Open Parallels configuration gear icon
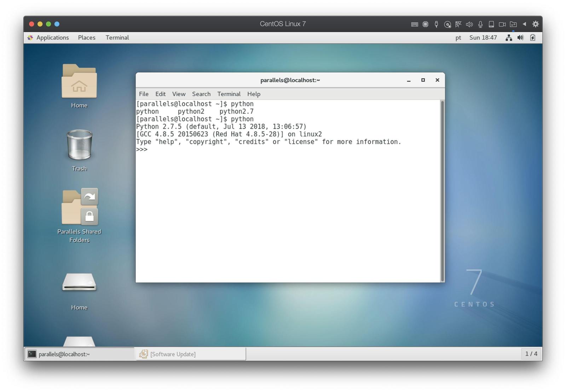This screenshot has height=392, width=566. coord(536,24)
